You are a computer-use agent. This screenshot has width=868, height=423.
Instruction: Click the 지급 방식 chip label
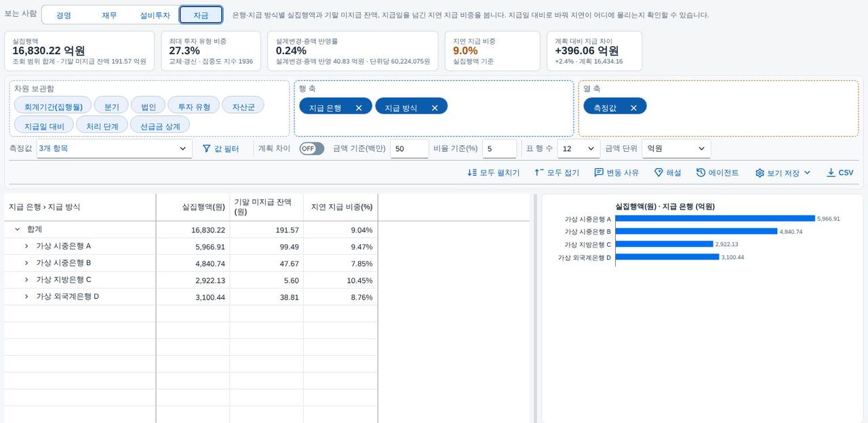click(x=401, y=108)
